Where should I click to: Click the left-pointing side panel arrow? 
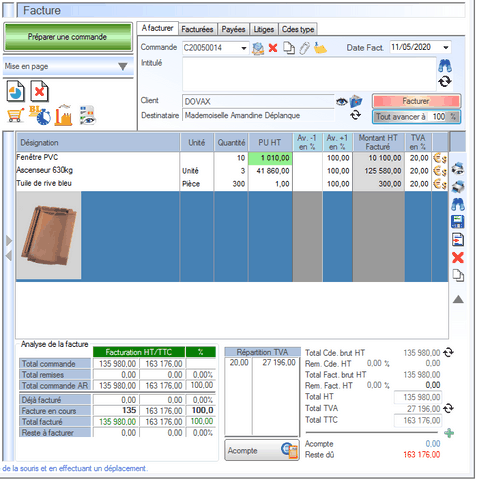click(x=9, y=256)
